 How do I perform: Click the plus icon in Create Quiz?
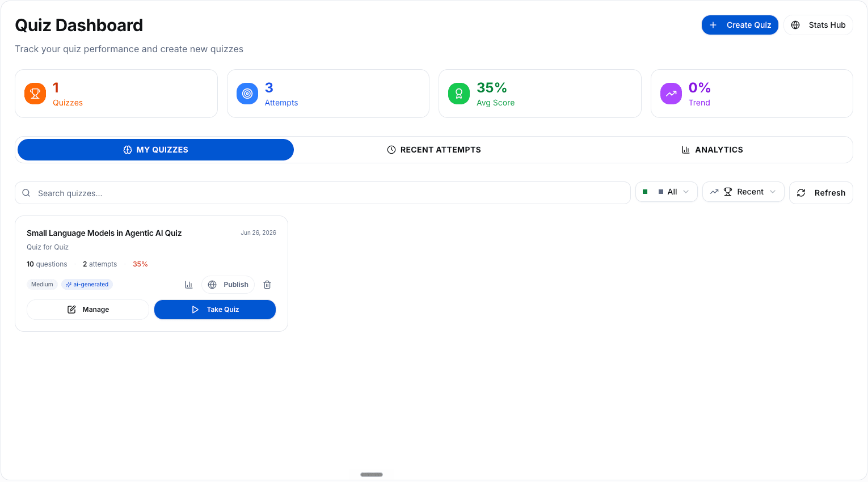[x=713, y=25]
